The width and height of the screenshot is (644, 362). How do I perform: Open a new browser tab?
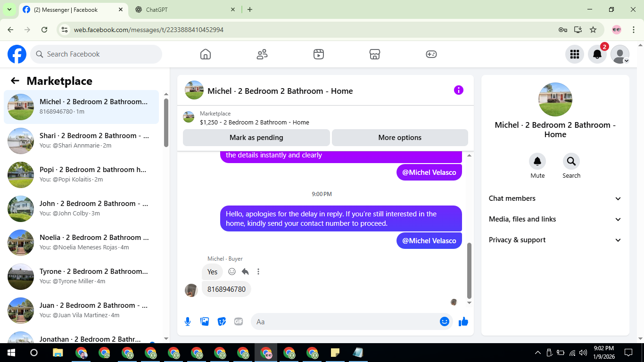tap(250, 9)
